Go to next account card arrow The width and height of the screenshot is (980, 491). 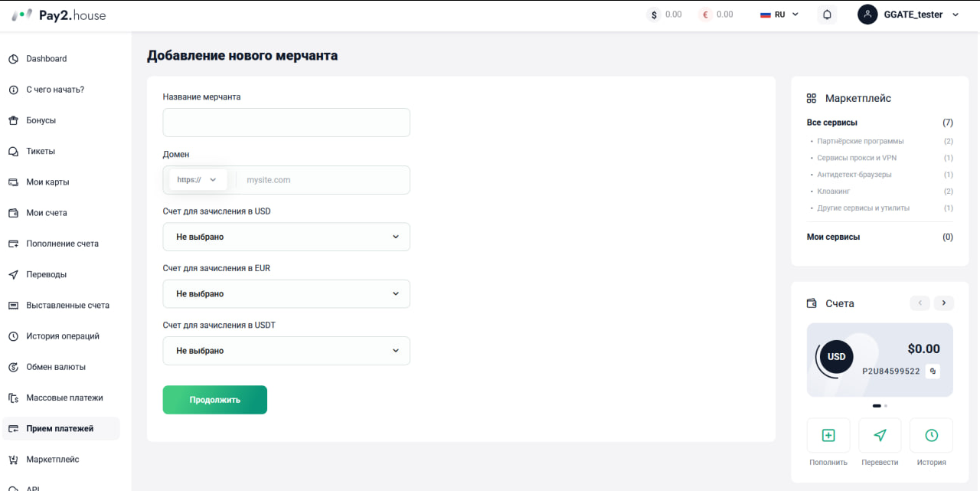[944, 303]
